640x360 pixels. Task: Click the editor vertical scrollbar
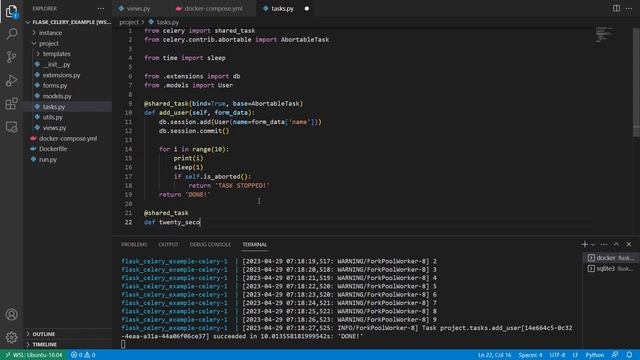tap(636, 82)
